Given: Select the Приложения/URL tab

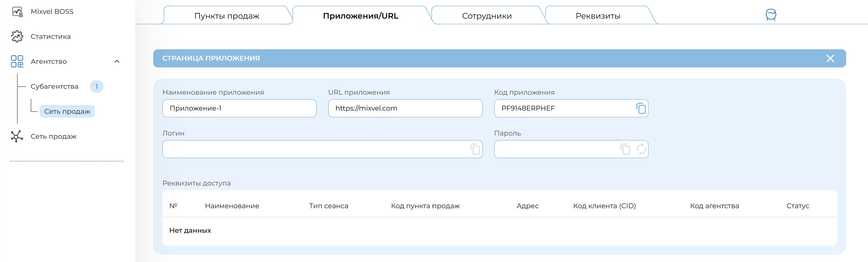Looking at the screenshot, I should 361,16.
